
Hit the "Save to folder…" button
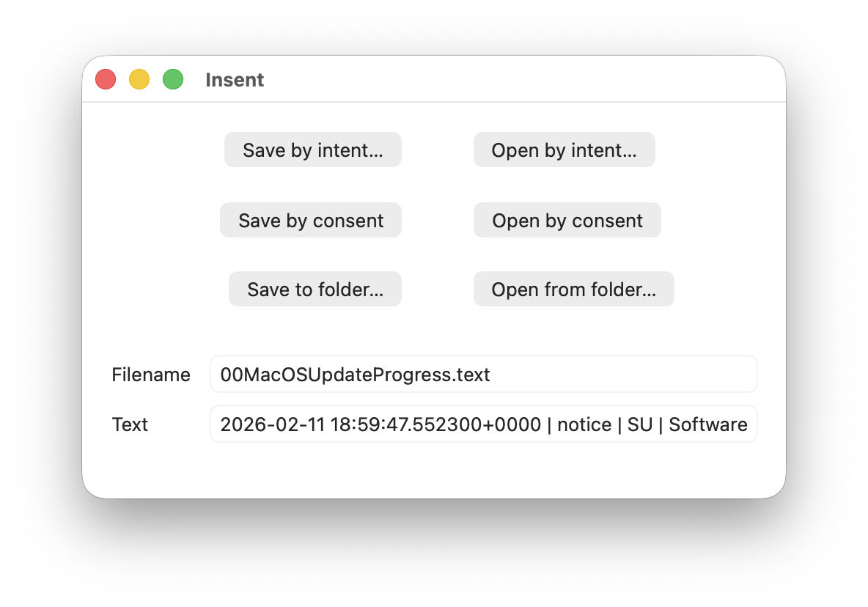click(x=315, y=290)
